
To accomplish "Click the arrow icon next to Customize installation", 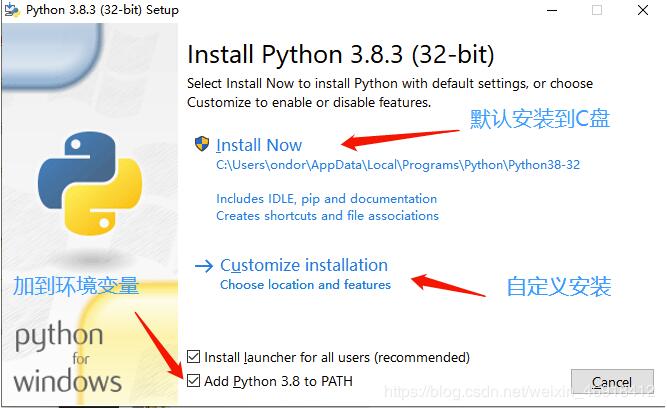I will (204, 266).
